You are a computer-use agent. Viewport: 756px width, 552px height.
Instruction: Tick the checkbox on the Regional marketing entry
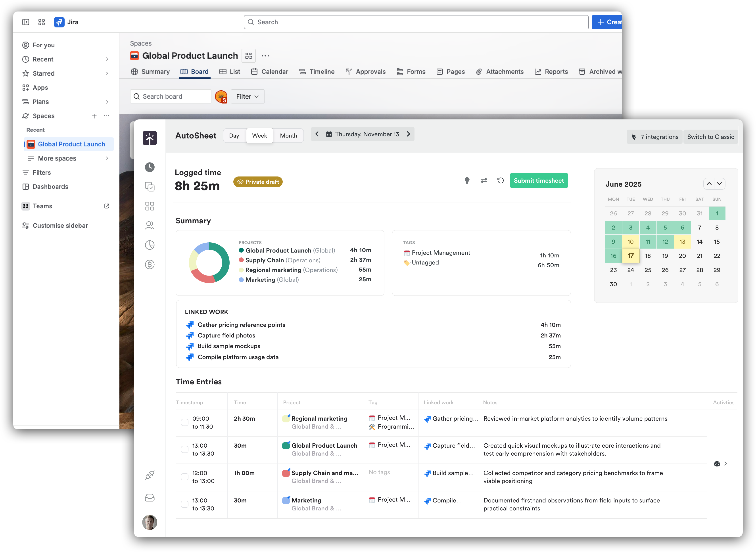coord(184,422)
